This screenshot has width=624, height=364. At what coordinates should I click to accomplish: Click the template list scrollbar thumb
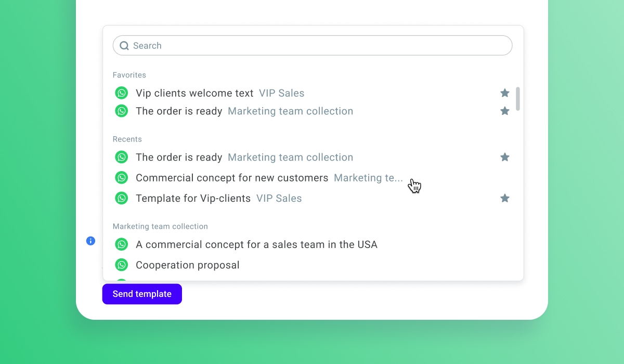tap(518, 99)
